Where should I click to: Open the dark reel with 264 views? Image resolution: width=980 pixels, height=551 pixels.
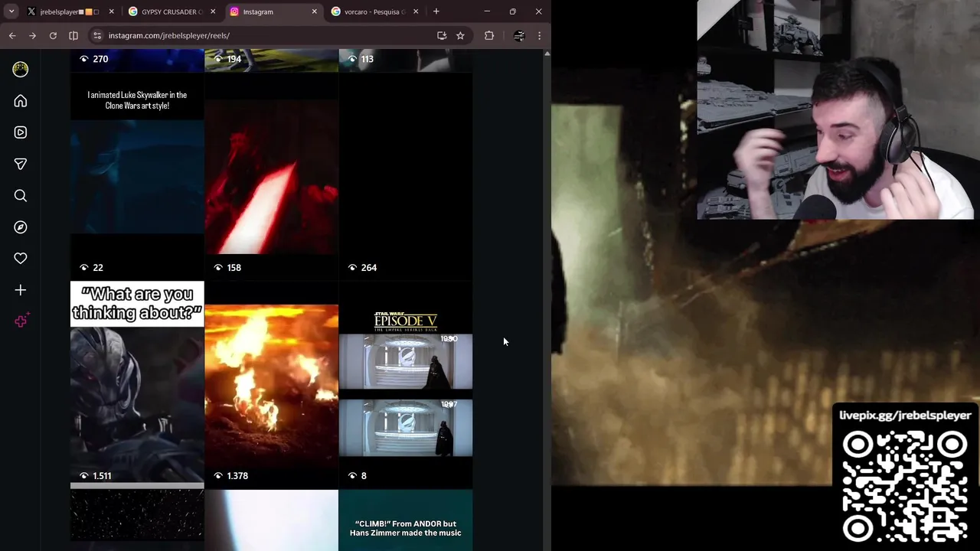tap(406, 177)
